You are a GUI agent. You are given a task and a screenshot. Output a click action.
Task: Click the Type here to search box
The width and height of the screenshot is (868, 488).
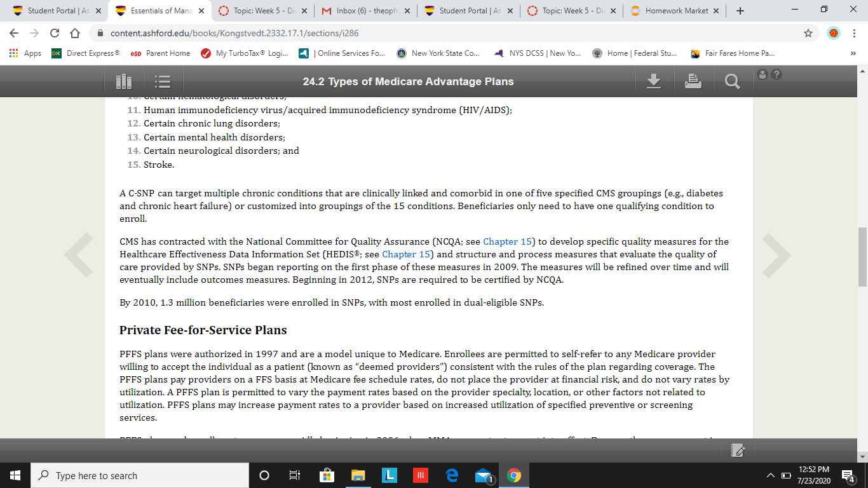(x=140, y=475)
